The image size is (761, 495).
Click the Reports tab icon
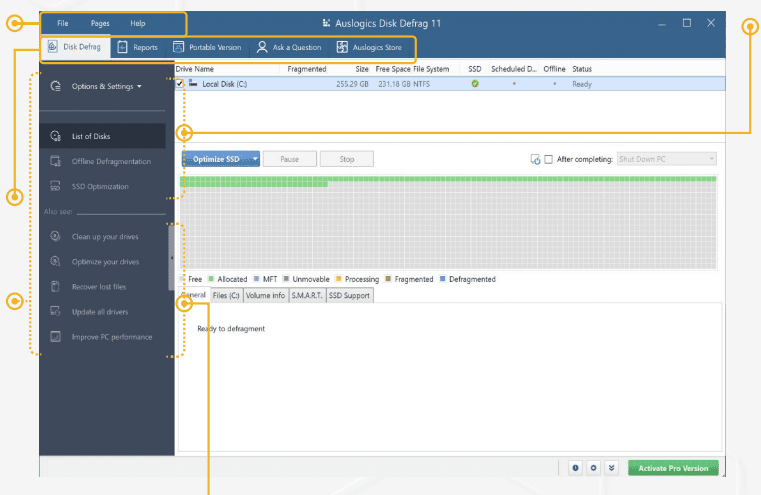(x=123, y=47)
